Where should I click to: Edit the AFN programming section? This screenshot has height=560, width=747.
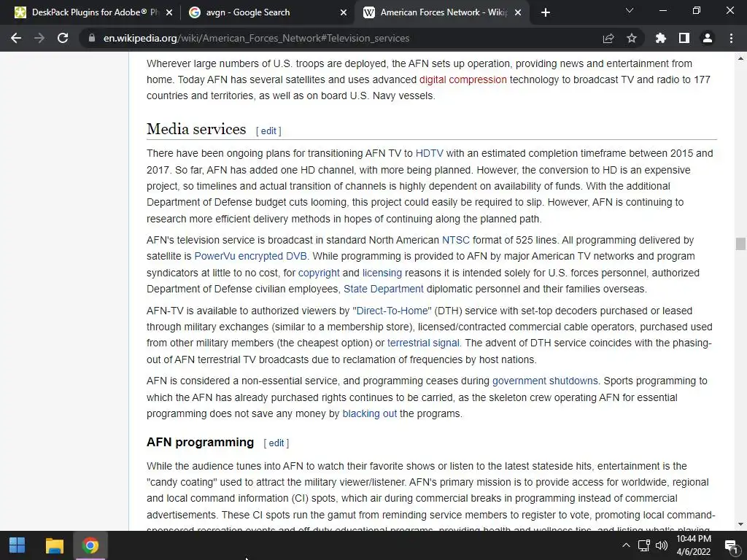coord(276,443)
